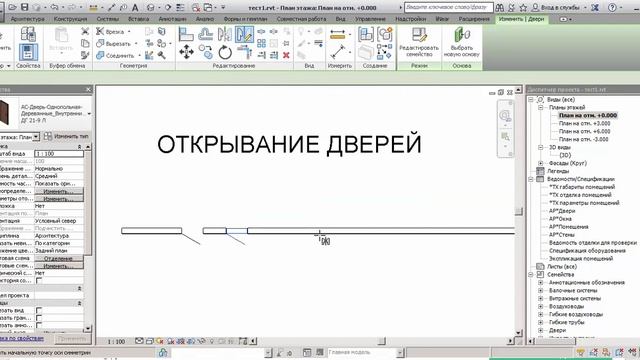Click Изменить тип button
This screenshot has width=640, height=360.
66,136
